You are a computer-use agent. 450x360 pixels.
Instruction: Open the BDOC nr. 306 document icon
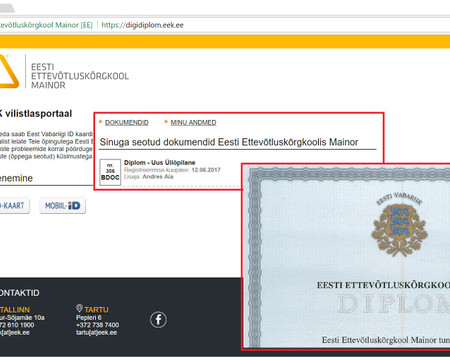(x=110, y=172)
